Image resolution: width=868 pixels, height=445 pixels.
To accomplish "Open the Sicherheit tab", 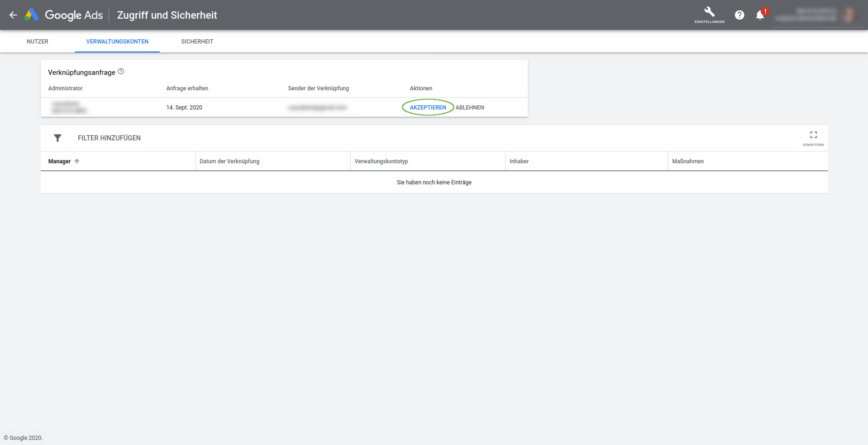I will coord(197,42).
